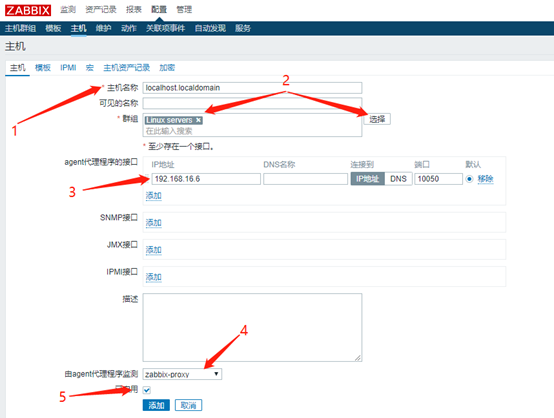Viewport: 554px width, 418px height.
Task: Click the 可见的名称 input field
Action: tap(252, 103)
